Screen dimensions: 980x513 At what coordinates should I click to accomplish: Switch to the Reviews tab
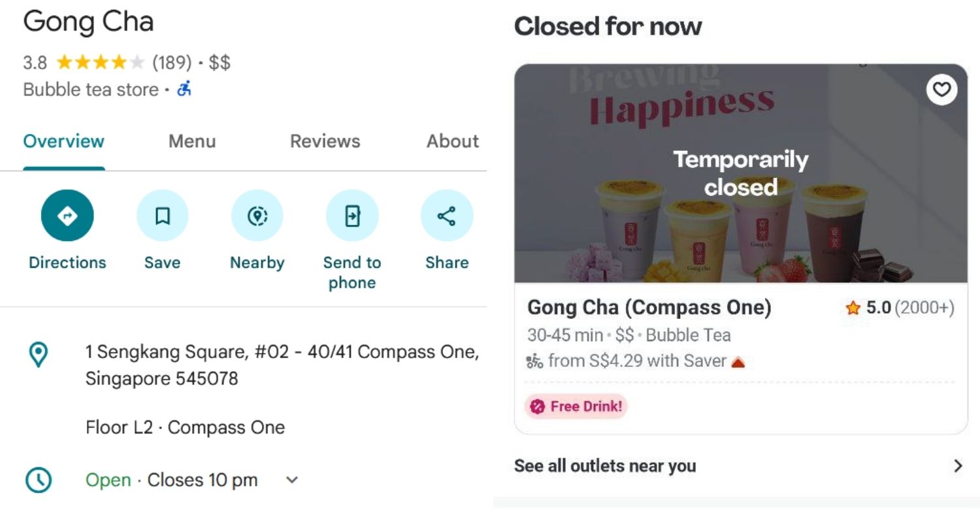pyautogui.click(x=325, y=141)
